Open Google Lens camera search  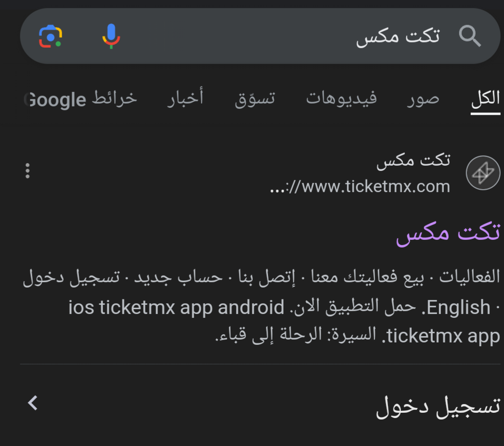(x=51, y=36)
